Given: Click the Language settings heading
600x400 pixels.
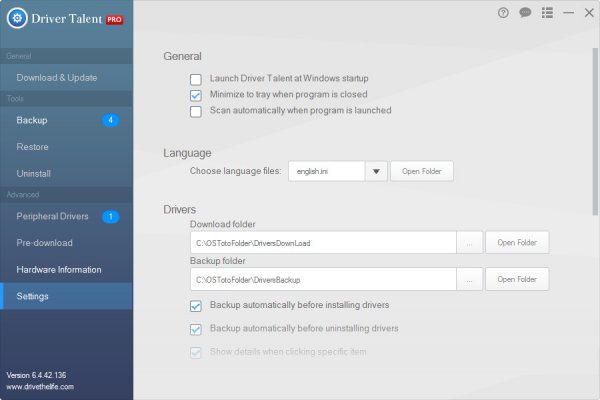Looking at the screenshot, I should click(187, 153).
